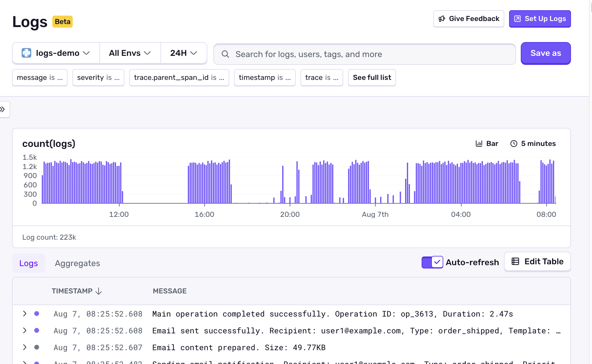This screenshot has width=592, height=364.
Task: Add the 'message is' filter
Action: click(40, 77)
